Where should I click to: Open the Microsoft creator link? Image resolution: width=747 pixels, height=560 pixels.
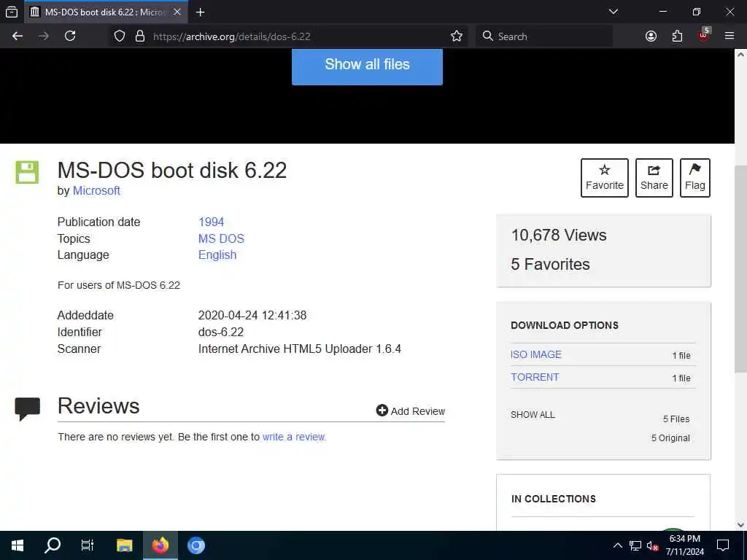pyautogui.click(x=96, y=190)
